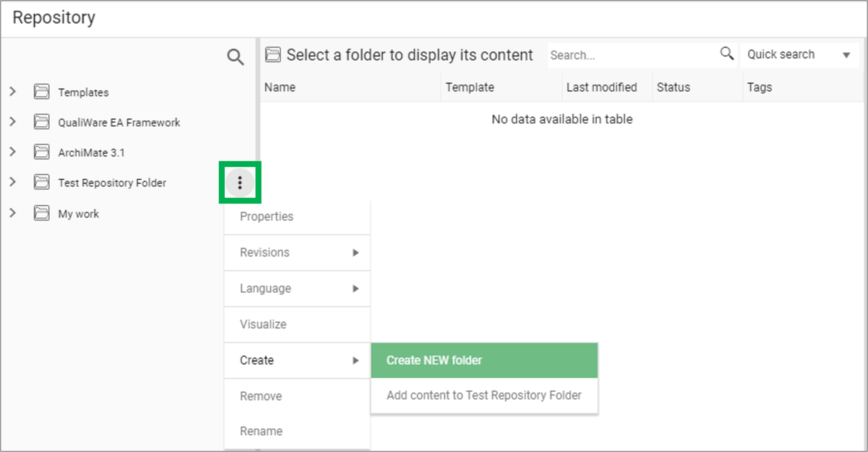
Task: Click the search icon in the content search bar
Action: 726,54
